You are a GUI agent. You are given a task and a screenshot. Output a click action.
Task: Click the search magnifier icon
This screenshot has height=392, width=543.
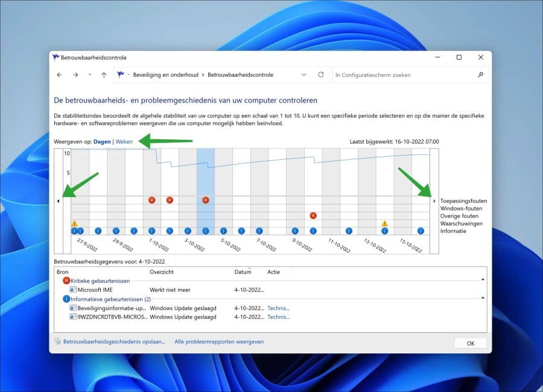pyautogui.click(x=480, y=74)
